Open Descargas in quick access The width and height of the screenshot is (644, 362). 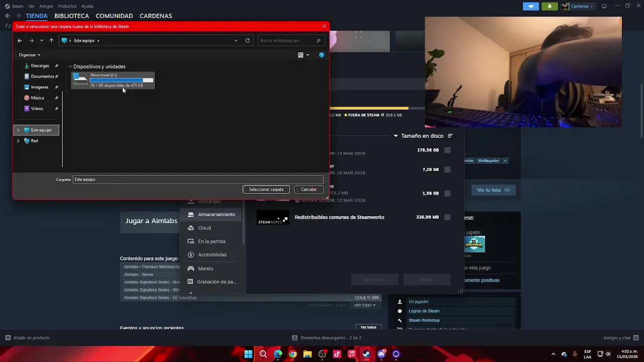tap(40, 66)
